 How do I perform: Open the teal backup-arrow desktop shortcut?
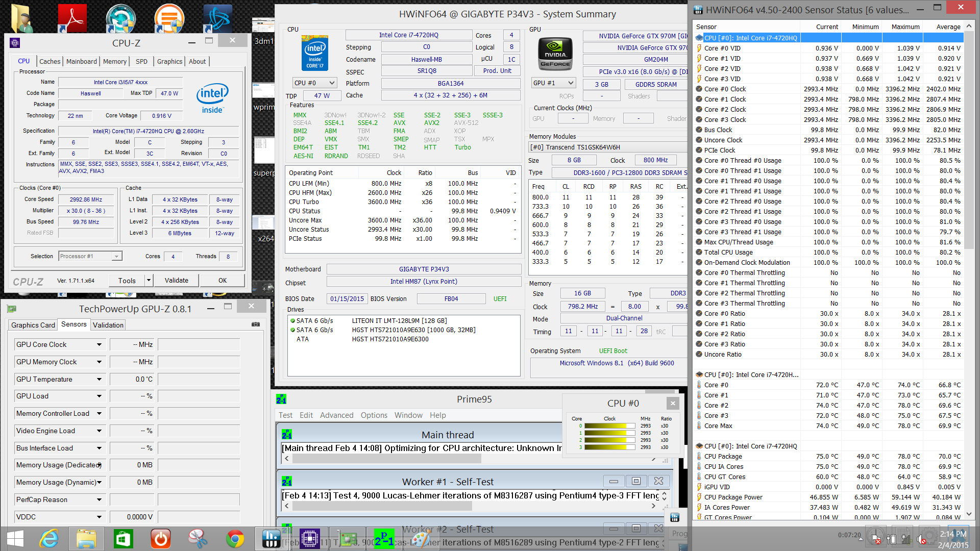[120, 18]
